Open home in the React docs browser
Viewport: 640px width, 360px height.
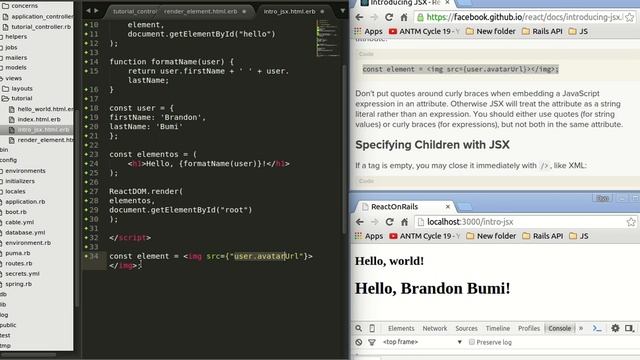pyautogui.click(x=404, y=17)
